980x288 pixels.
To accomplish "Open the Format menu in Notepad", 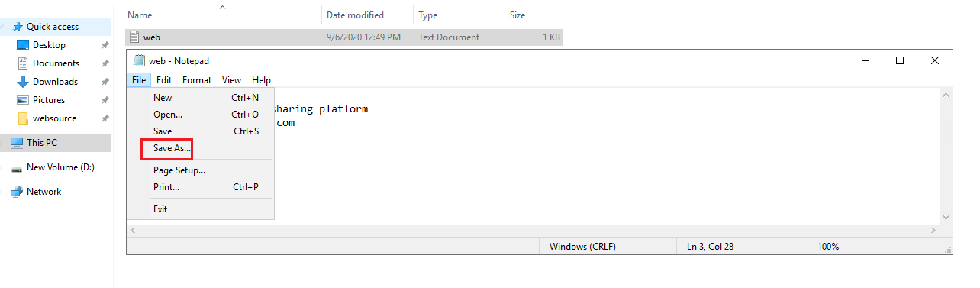I will coord(197,80).
